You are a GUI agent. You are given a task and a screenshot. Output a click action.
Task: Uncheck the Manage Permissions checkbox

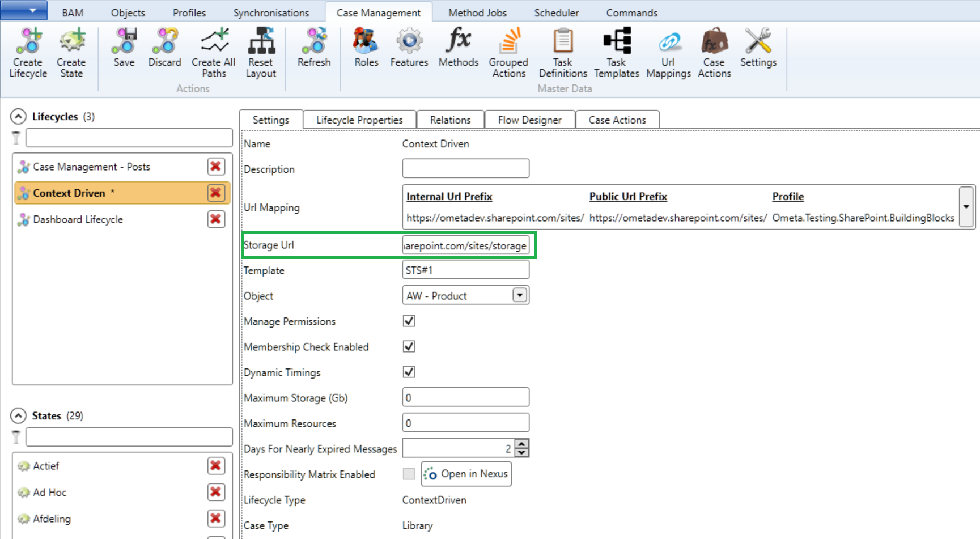click(409, 321)
